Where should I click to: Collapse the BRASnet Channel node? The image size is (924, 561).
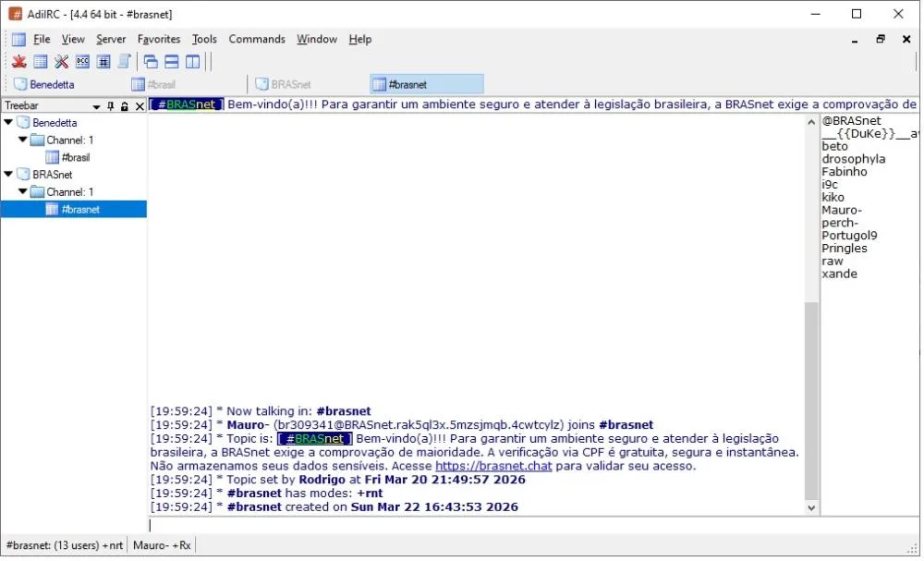point(22,191)
